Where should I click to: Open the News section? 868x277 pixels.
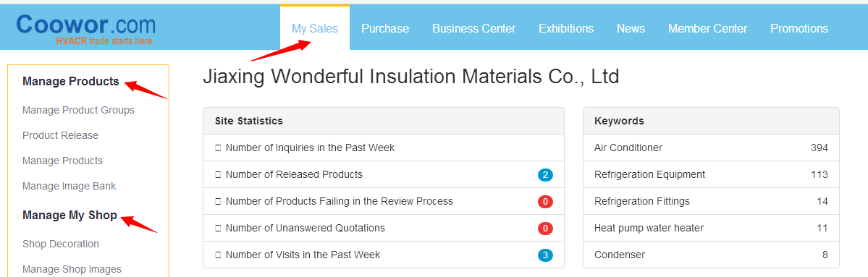pyautogui.click(x=631, y=28)
